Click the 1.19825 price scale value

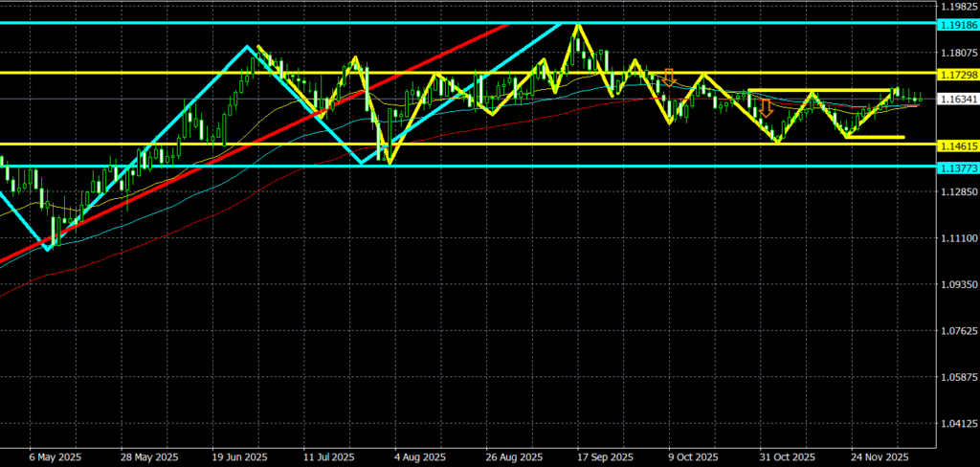click(x=955, y=6)
